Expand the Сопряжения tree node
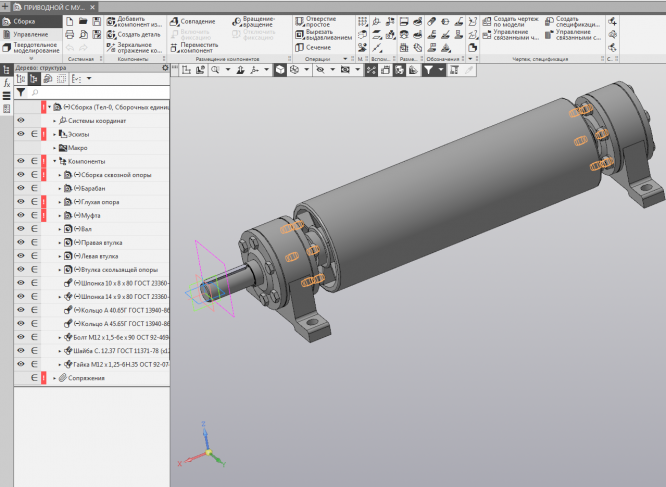This screenshot has height=487, width=666. click(x=54, y=378)
